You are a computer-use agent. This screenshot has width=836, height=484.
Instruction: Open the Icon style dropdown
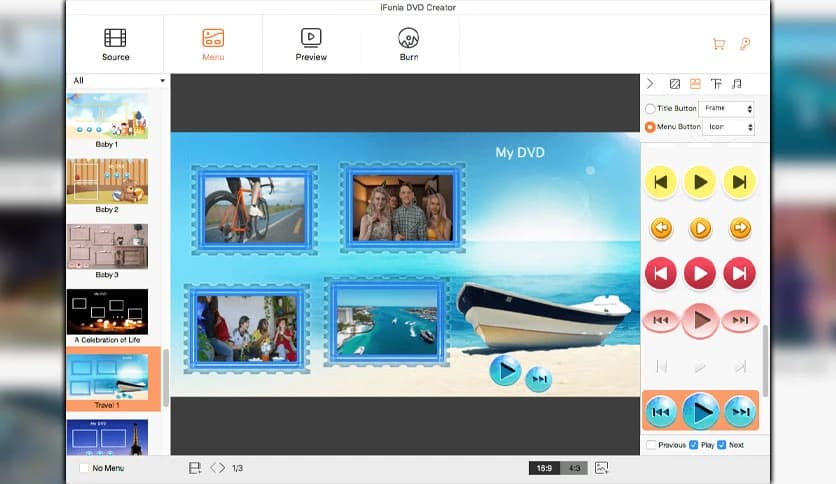click(727, 127)
